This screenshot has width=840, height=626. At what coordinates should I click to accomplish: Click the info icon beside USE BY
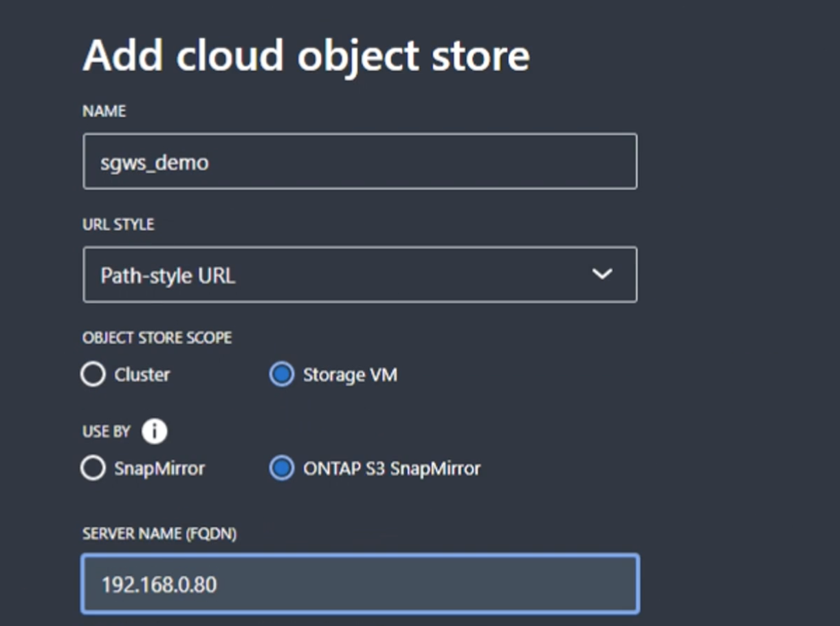[155, 431]
